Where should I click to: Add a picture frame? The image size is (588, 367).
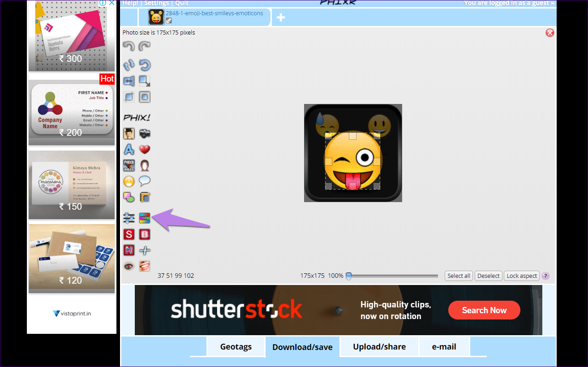pyautogui.click(x=144, y=197)
